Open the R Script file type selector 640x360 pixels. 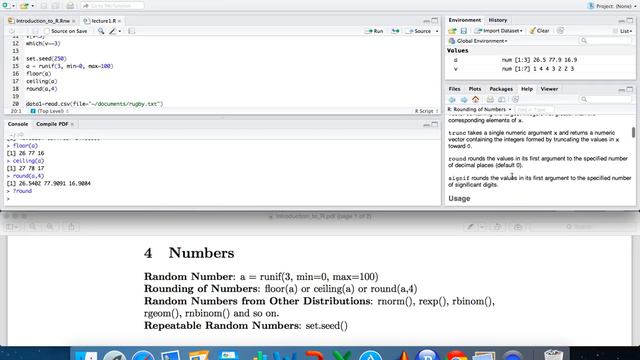(x=427, y=111)
